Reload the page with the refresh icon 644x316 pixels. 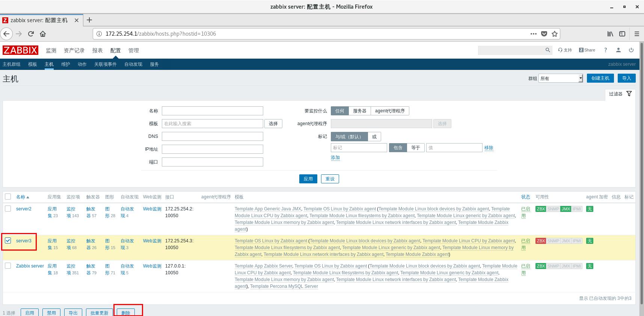click(x=31, y=34)
